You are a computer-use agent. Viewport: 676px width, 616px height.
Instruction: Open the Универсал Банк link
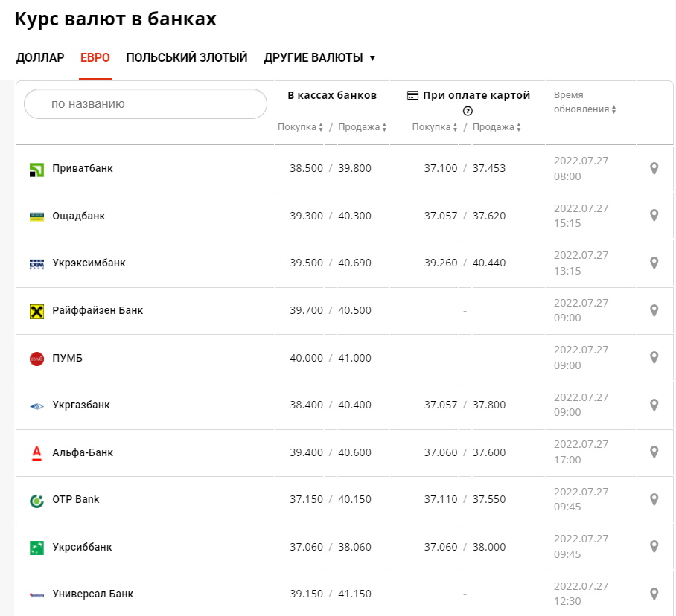(93, 594)
